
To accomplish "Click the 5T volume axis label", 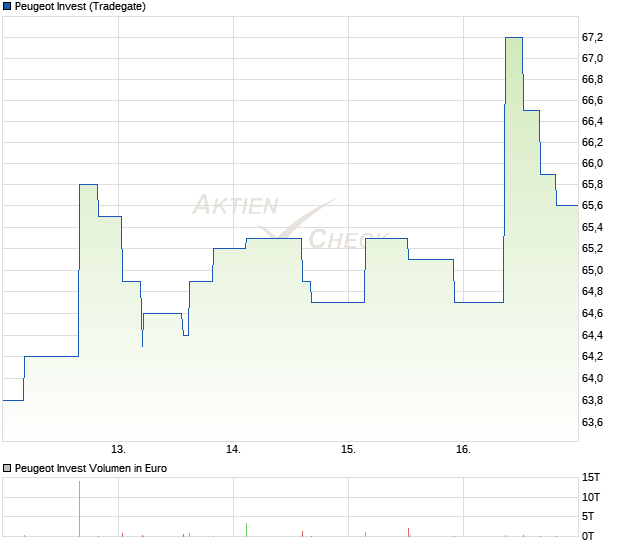I will 588,516.
